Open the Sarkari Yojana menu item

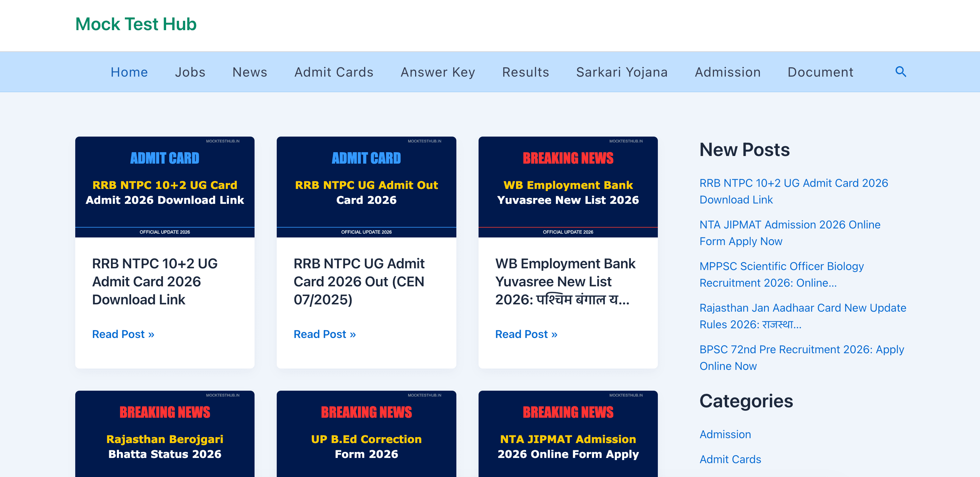[622, 72]
